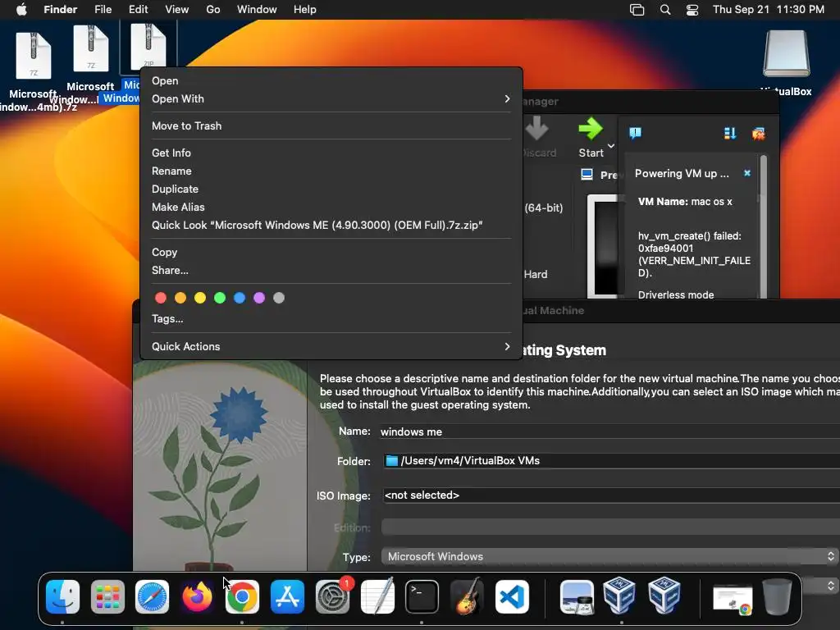This screenshot has width=840, height=630.
Task: Open the Apple menu
Action: 21,10
